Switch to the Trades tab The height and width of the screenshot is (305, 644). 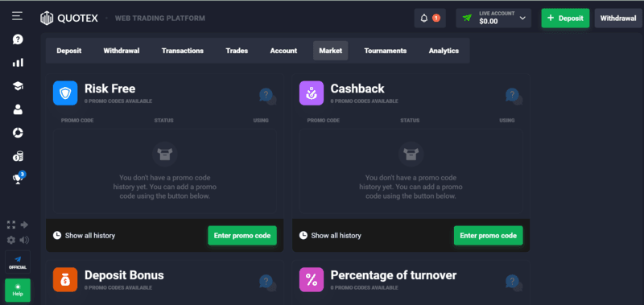pyautogui.click(x=237, y=51)
